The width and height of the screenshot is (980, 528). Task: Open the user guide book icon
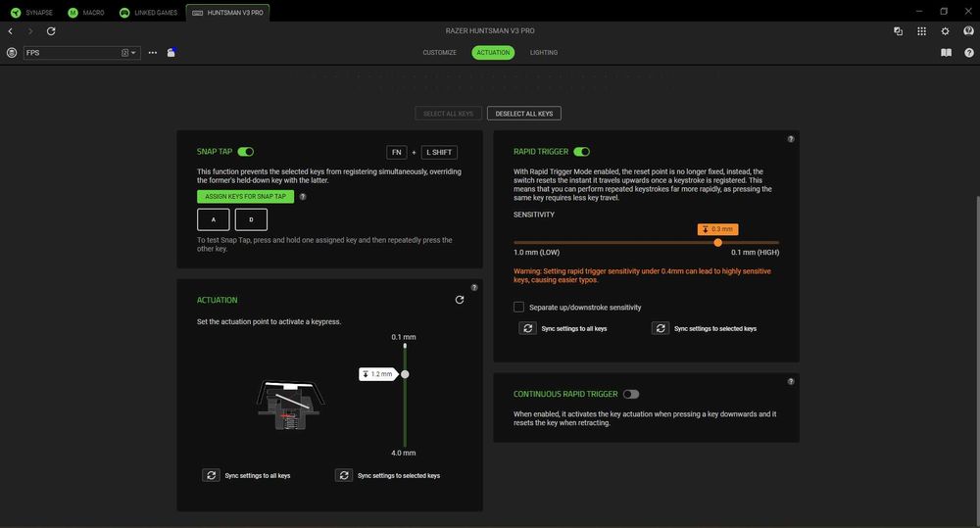(947, 53)
